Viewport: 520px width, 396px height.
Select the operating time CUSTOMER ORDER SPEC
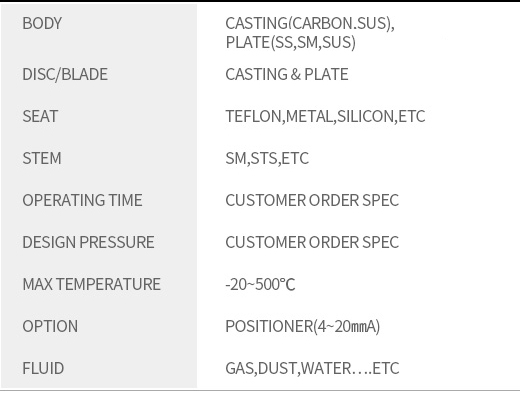click(x=312, y=200)
